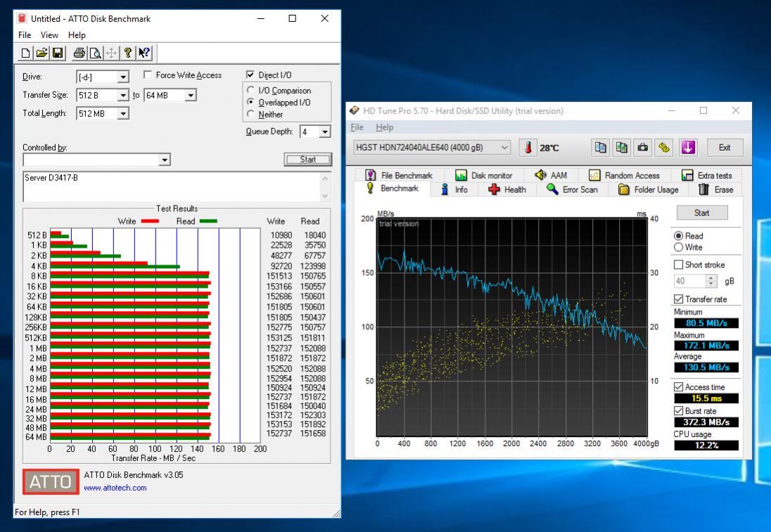The width and height of the screenshot is (771, 532).
Task: Open Print Preview from the ATTO toolbar
Action: coord(96,53)
